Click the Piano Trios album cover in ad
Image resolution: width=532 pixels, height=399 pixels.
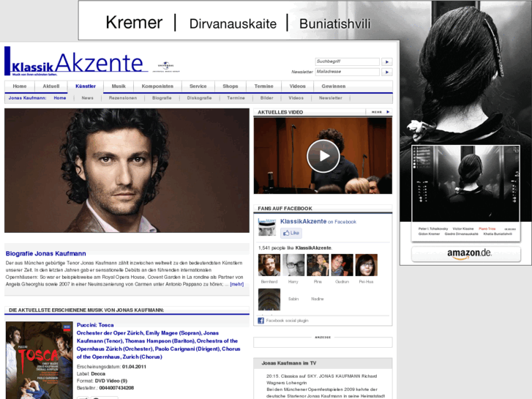466,193
